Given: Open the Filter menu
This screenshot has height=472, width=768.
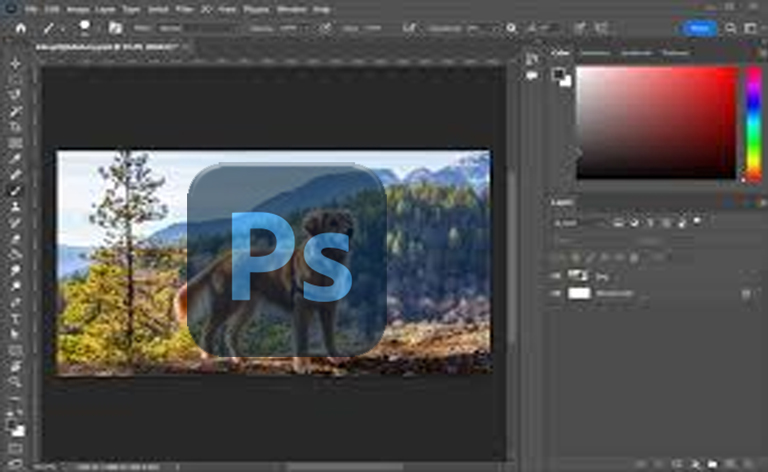Looking at the screenshot, I should tap(184, 9).
